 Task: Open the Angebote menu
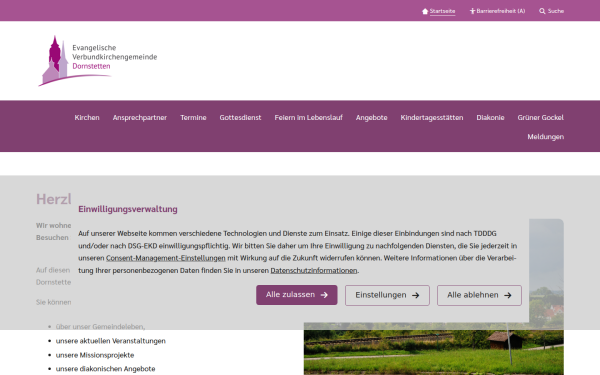[372, 117]
